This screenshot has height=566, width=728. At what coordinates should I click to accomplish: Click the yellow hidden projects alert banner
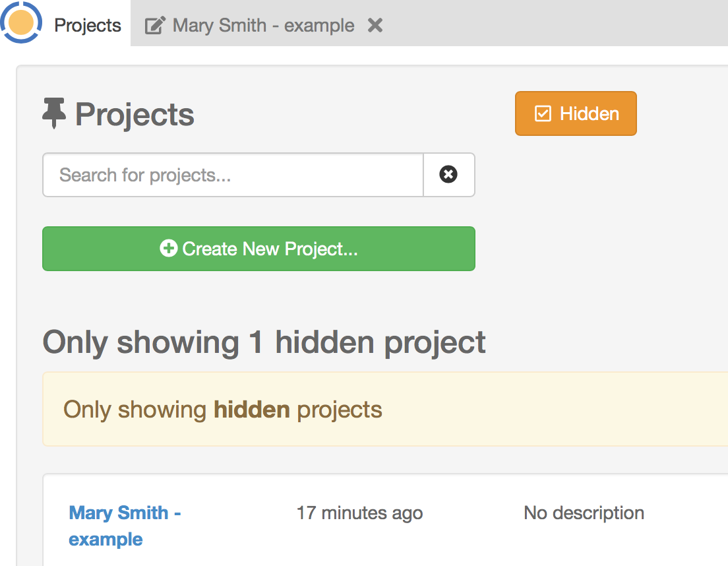coord(462,409)
